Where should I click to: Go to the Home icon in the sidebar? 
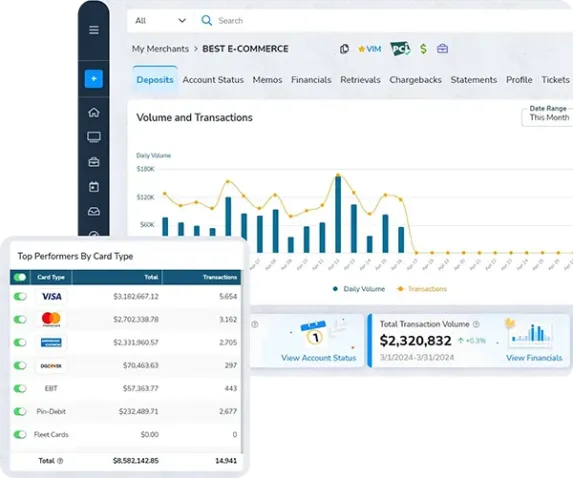point(94,112)
